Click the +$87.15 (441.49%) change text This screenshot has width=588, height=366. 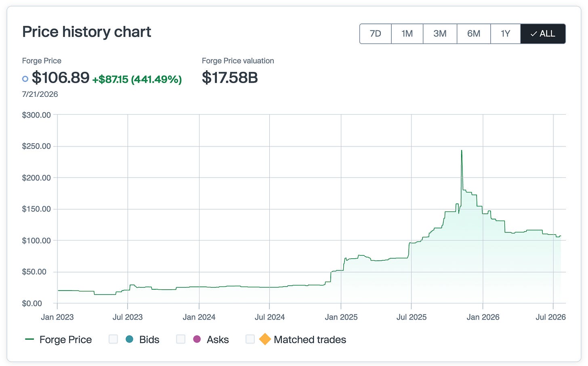click(137, 79)
